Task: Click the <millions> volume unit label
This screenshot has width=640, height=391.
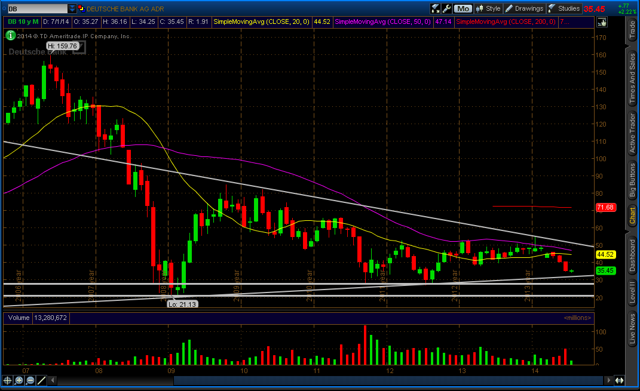Action: click(x=578, y=318)
